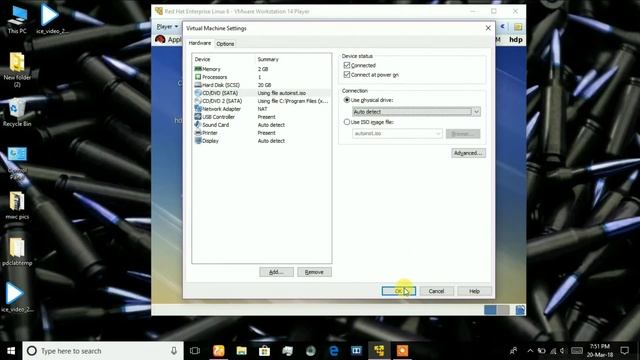640x360 pixels.
Task: Open Task View in taskbar
Action: 195,351
